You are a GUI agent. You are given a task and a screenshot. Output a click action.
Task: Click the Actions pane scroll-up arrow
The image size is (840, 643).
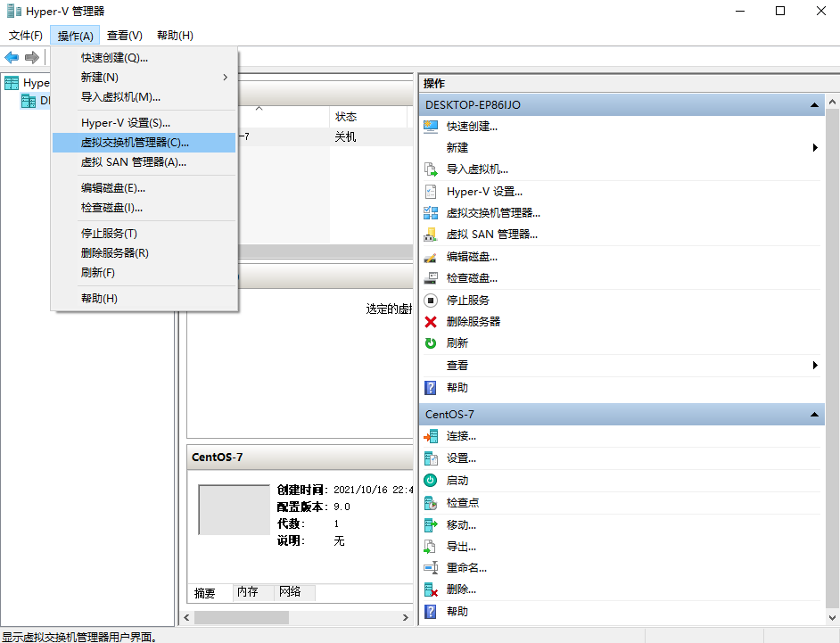(832, 102)
